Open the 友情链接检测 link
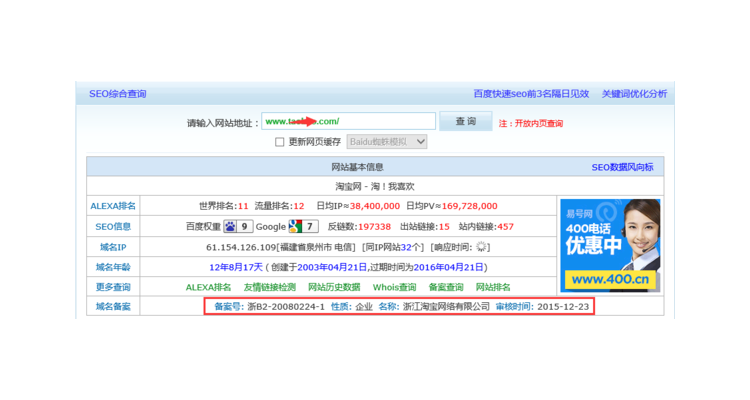The width and height of the screenshot is (750, 400). (270, 287)
